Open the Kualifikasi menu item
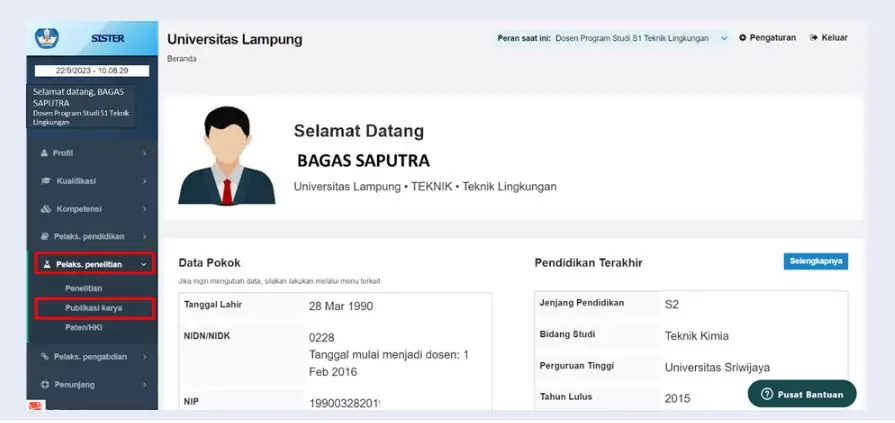Viewport: 895px width, 423px height. [x=92, y=181]
